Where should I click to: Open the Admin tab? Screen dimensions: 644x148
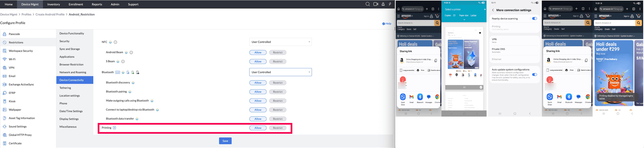click(115, 4)
